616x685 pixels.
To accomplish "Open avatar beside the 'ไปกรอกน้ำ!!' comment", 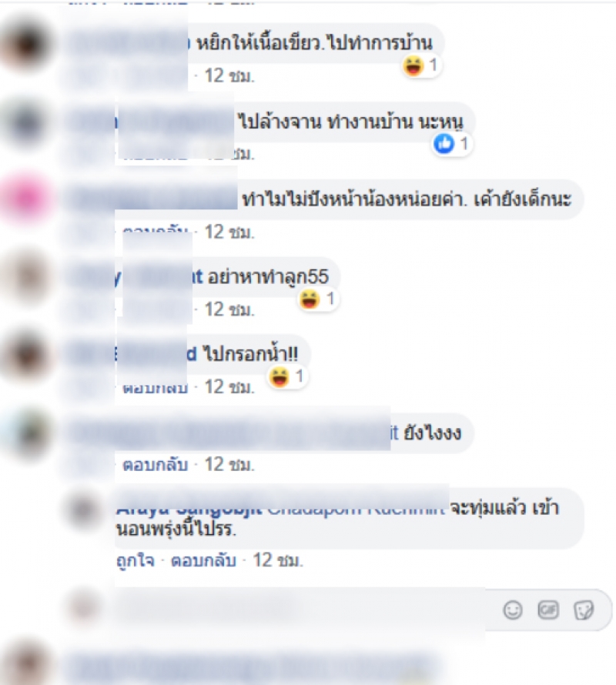I will [x=27, y=355].
